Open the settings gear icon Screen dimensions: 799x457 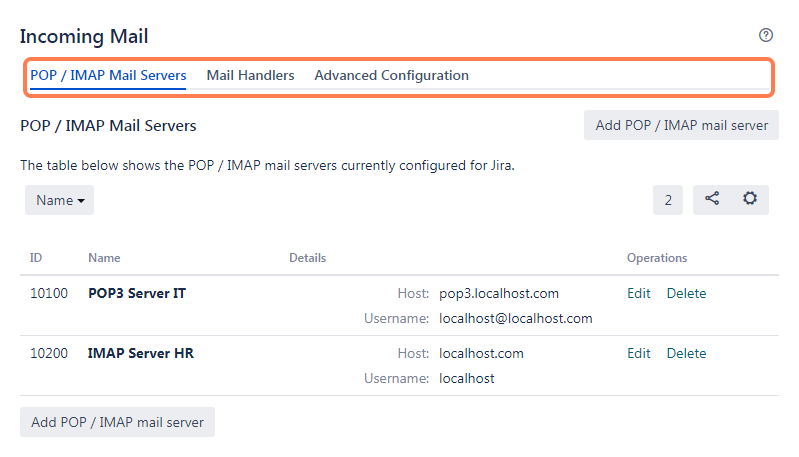tap(749, 199)
